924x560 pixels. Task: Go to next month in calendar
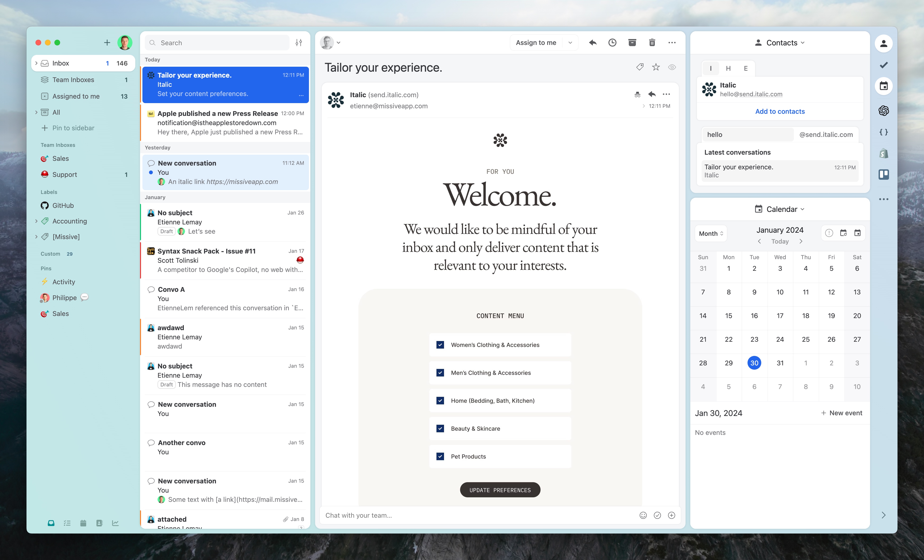(801, 241)
